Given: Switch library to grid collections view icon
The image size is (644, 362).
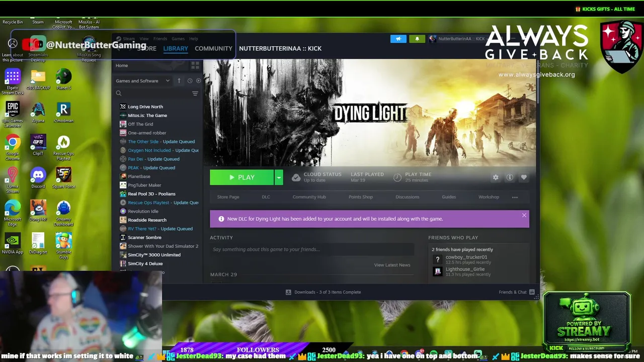Looking at the screenshot, I should [195, 65].
